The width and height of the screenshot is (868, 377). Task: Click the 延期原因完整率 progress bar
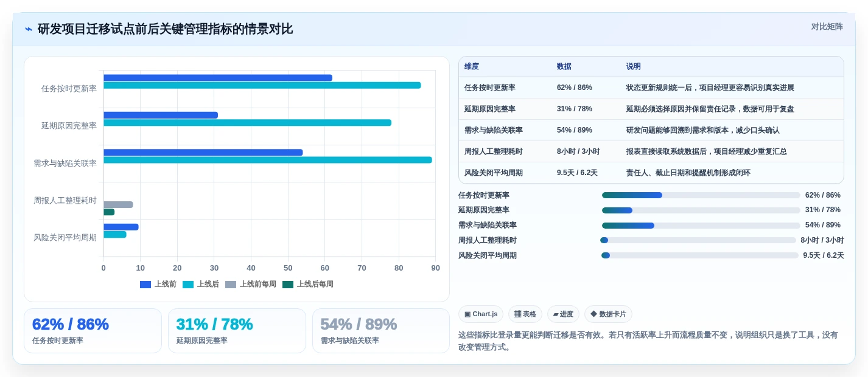tap(701, 210)
